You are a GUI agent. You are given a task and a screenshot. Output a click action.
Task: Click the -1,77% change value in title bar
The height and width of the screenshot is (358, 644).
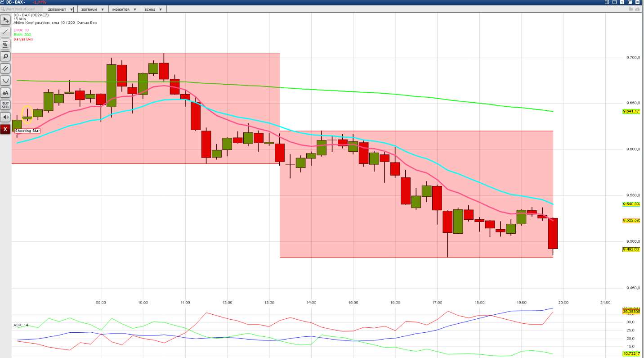40,2
